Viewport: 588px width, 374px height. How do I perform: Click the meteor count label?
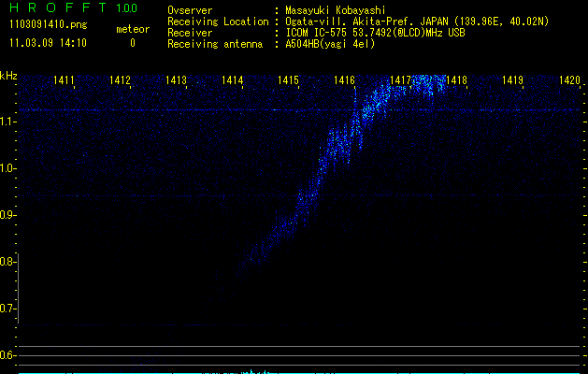[x=132, y=30]
